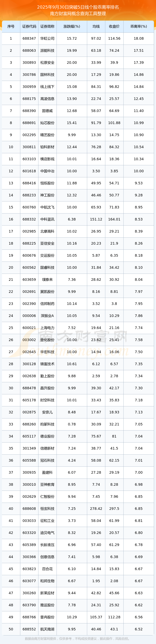Image resolution: width=156 pixels, height=644 pixels.
Task: Select stock code 300811
Action: pos(29,147)
